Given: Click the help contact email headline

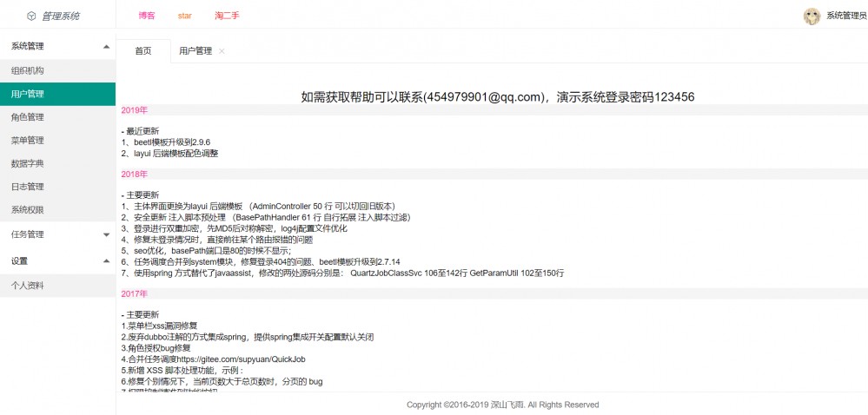Looking at the screenshot, I should [498, 97].
